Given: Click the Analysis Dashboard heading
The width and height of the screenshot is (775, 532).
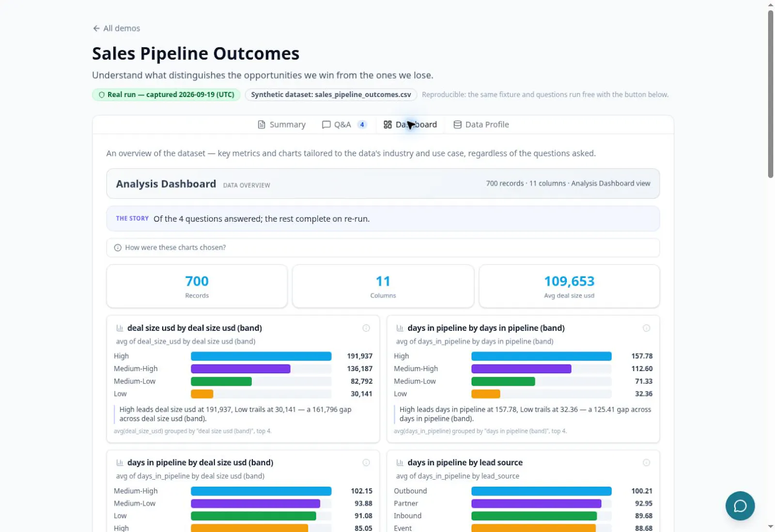Looking at the screenshot, I should (166, 184).
